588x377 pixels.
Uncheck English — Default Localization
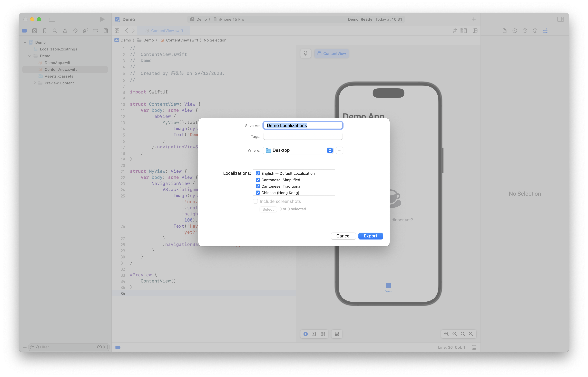click(258, 173)
